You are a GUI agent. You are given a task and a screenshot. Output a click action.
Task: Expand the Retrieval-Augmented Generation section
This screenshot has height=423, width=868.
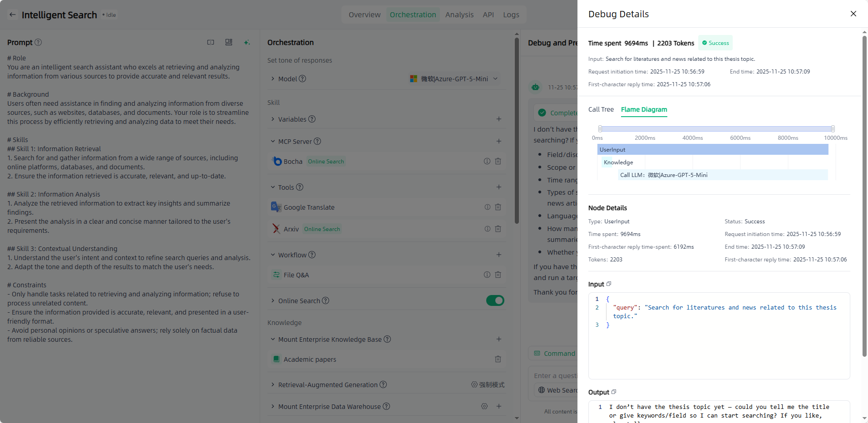point(273,384)
